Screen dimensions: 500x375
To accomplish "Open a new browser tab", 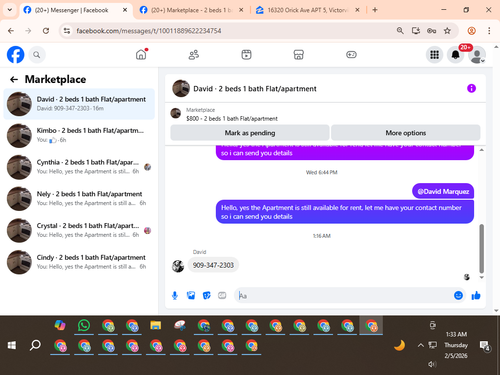I will point(375,10).
